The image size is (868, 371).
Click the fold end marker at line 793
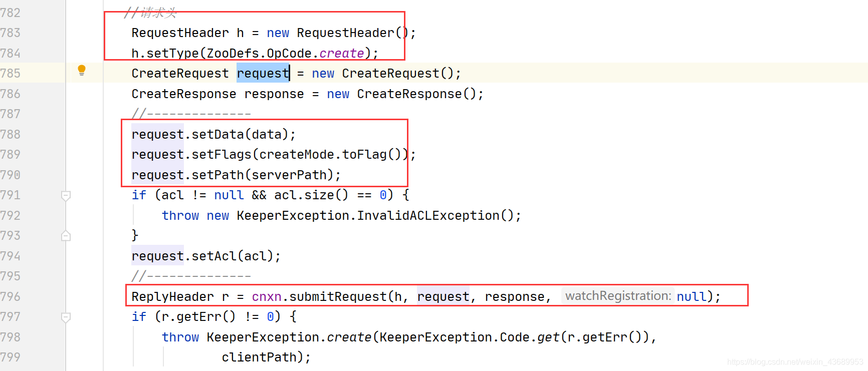66,236
